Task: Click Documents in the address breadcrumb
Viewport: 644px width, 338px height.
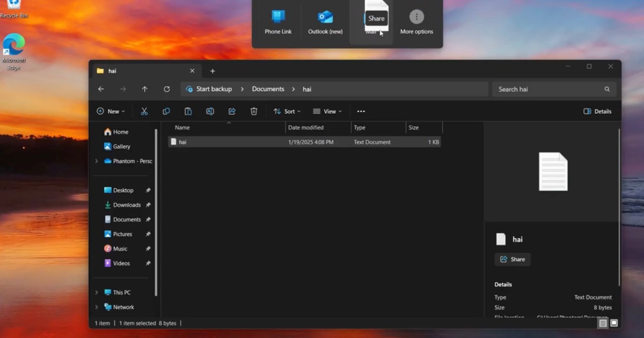Action: pyautogui.click(x=268, y=89)
